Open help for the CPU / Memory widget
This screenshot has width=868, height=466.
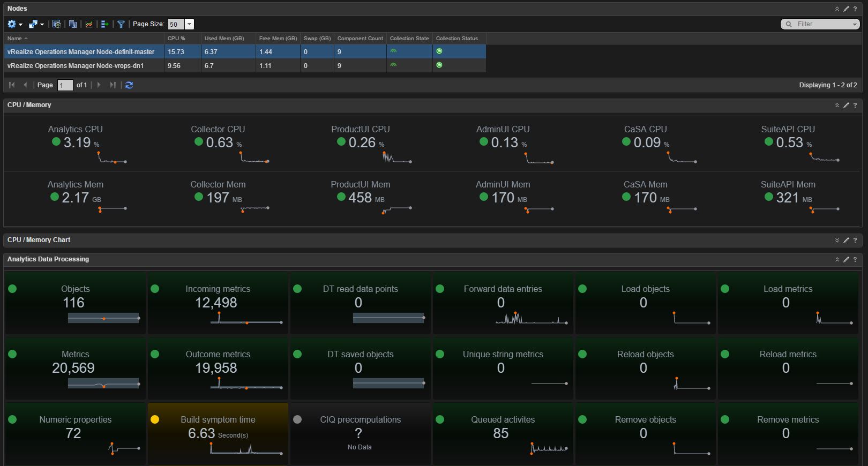click(x=855, y=105)
